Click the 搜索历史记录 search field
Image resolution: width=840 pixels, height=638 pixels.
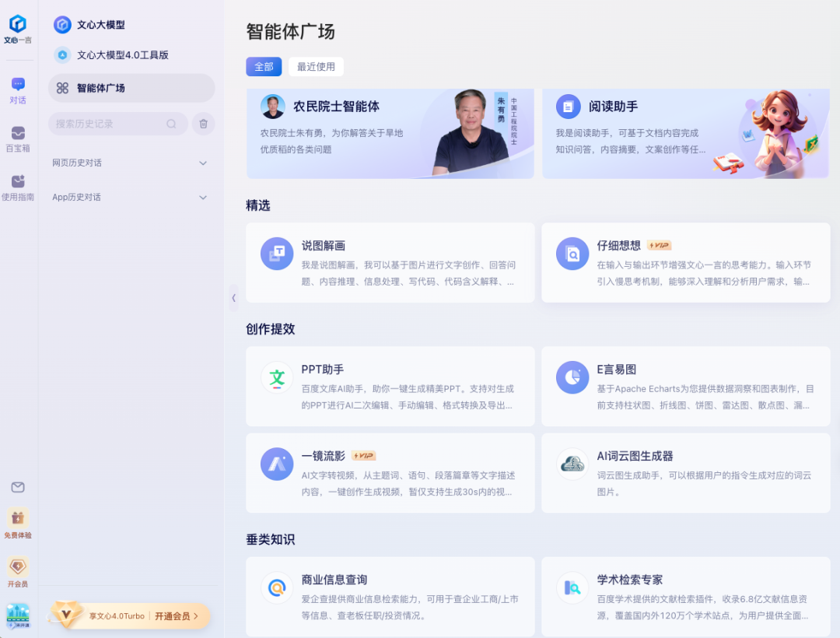click(118, 124)
